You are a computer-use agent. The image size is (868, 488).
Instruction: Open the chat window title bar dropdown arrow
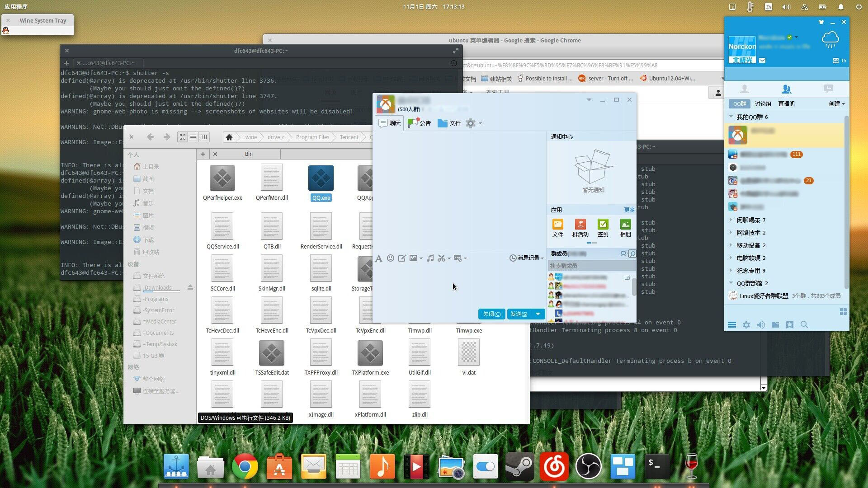click(589, 100)
